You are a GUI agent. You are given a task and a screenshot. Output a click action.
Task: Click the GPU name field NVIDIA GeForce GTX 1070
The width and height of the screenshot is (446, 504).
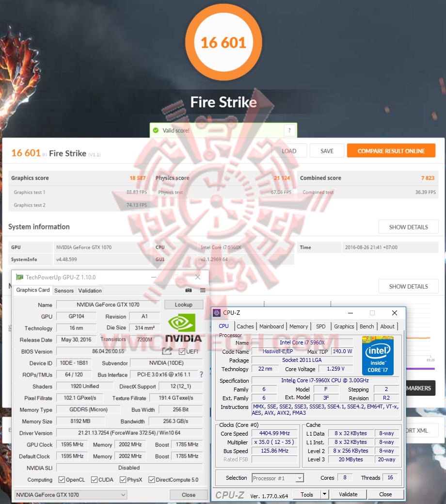(108, 305)
